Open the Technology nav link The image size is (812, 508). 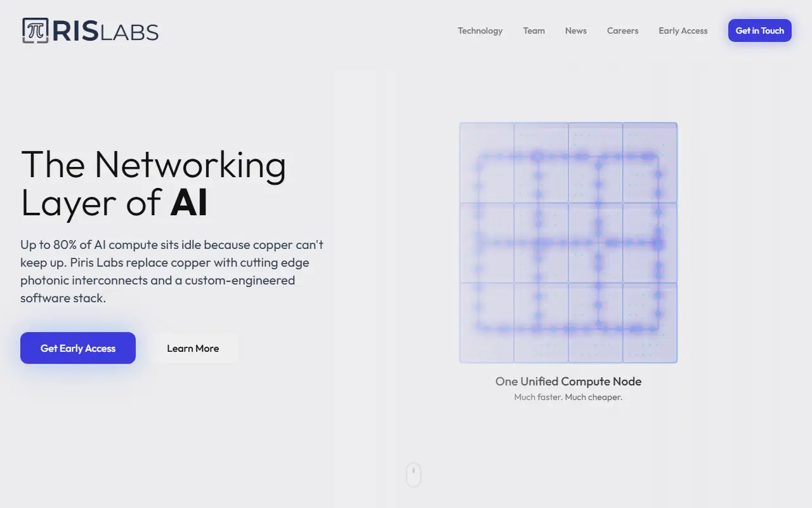[480, 30]
